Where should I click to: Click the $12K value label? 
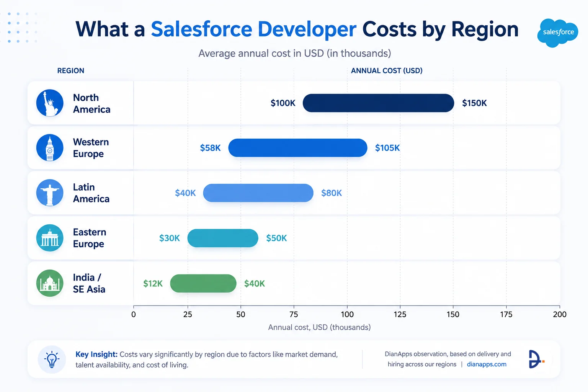click(x=153, y=284)
